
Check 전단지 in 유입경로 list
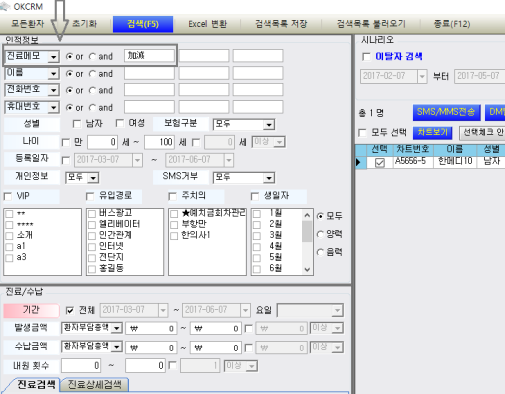(x=92, y=258)
